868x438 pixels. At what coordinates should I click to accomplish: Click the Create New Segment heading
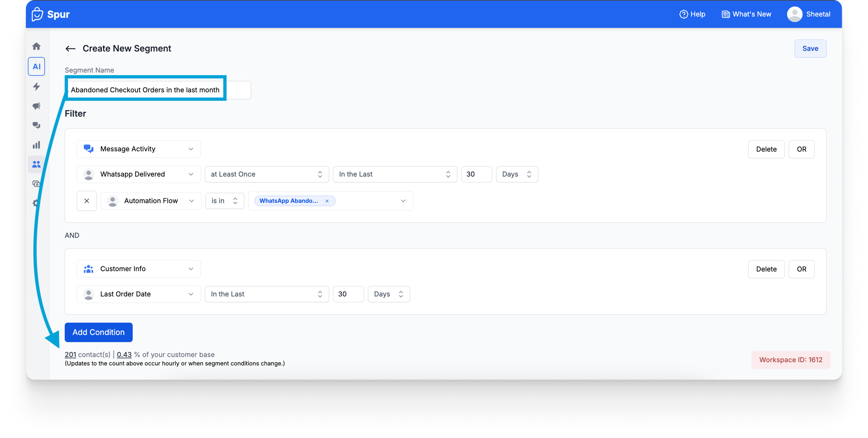[x=127, y=49]
